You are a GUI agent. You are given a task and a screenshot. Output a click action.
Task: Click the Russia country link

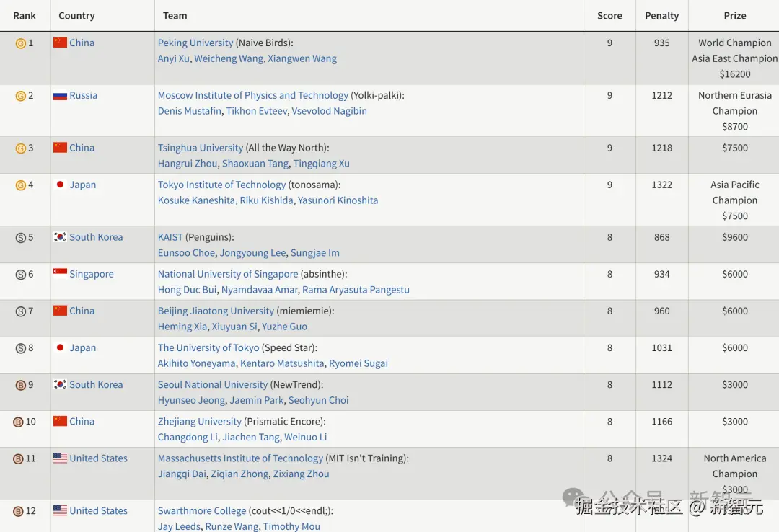(x=84, y=95)
